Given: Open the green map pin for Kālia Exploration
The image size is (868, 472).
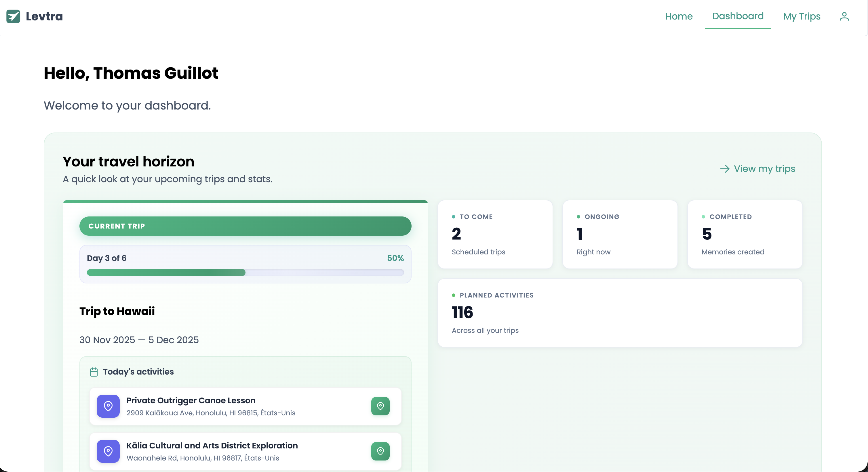Looking at the screenshot, I should coord(380,452).
